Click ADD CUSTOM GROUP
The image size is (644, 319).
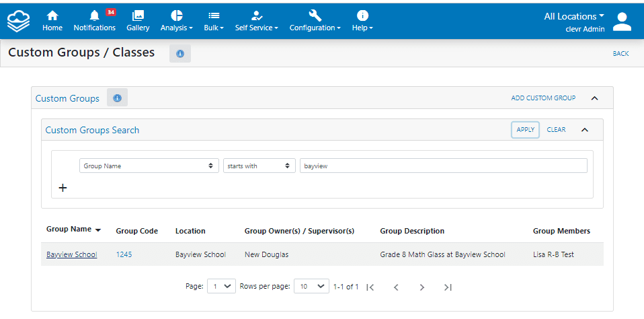(x=543, y=98)
